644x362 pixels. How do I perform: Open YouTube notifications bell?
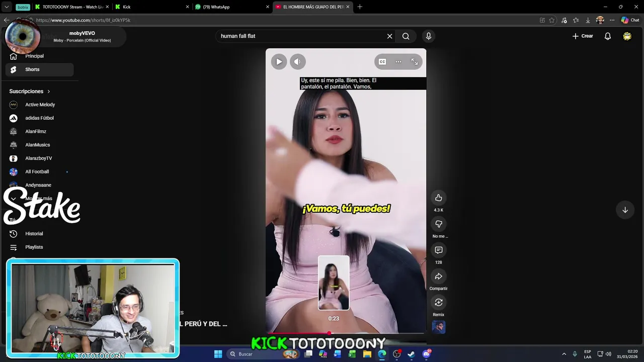[x=608, y=36]
